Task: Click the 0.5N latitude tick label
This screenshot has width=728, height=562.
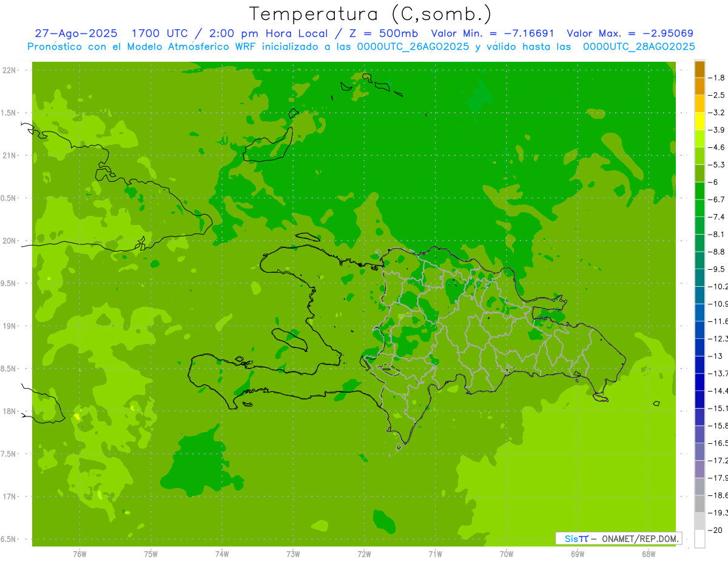Action: [x=8, y=198]
